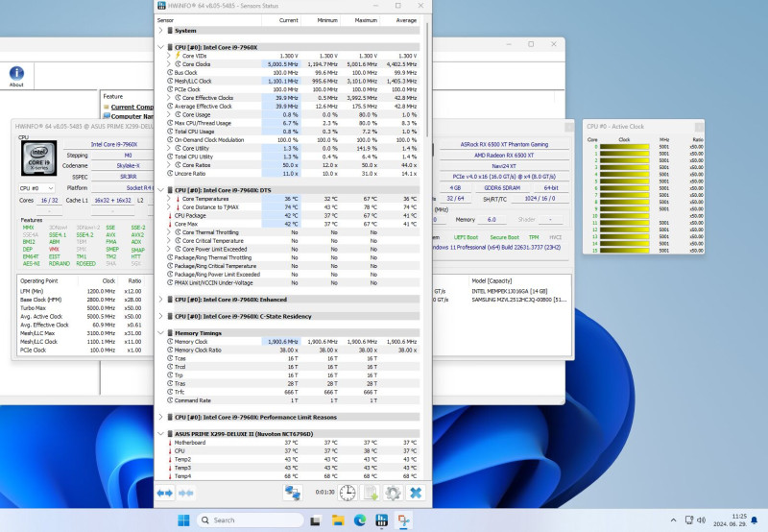Screen dimensions: 768x532
Task: Open the CPU #0 selector dropdown
Action: tap(36, 188)
